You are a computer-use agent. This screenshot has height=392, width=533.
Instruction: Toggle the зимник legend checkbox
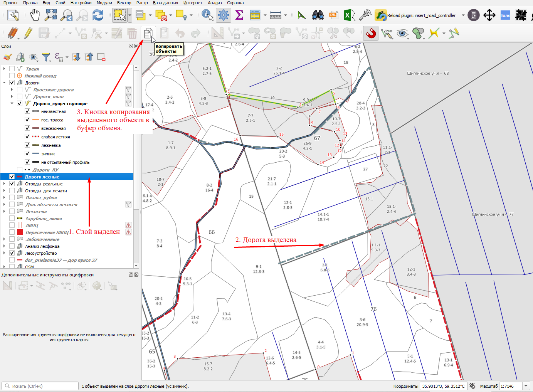click(x=27, y=154)
